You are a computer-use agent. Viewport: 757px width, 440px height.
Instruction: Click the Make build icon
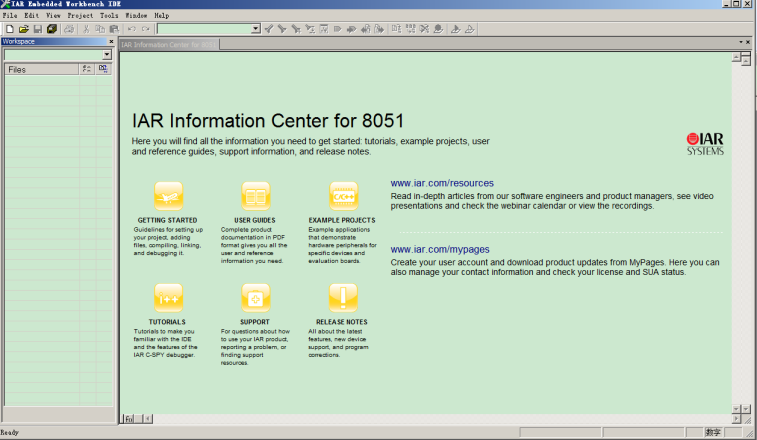click(x=410, y=29)
